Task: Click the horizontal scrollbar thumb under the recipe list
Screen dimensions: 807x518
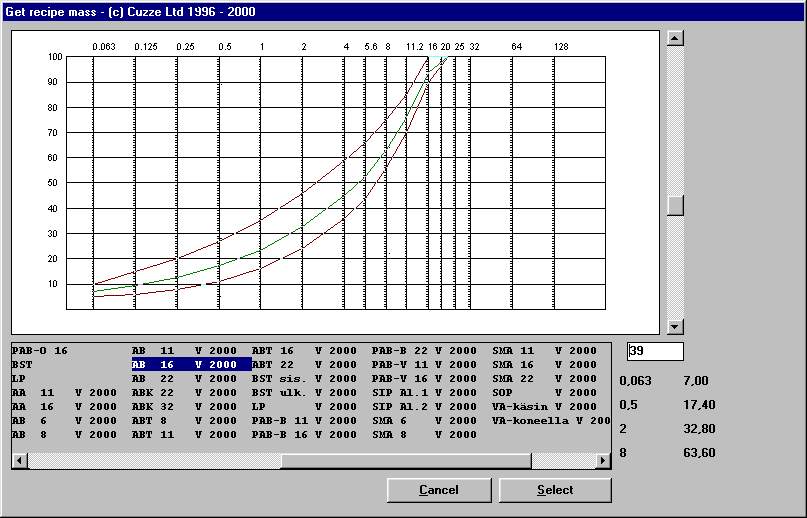Action: 278,461
